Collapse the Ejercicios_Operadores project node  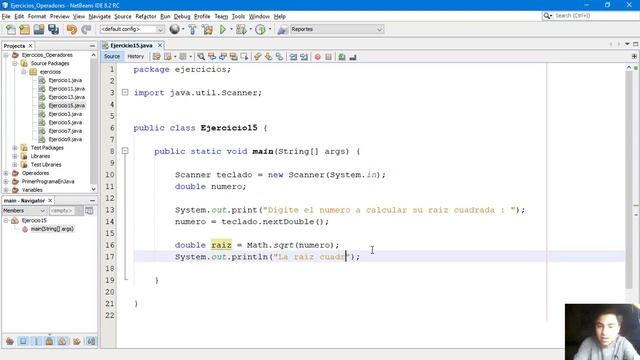(x=6, y=55)
